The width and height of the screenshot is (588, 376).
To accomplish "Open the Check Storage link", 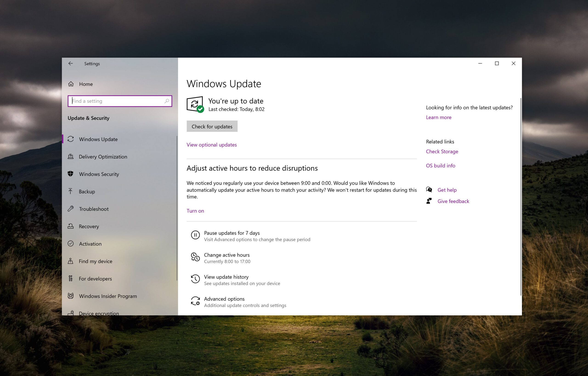I will 442,151.
